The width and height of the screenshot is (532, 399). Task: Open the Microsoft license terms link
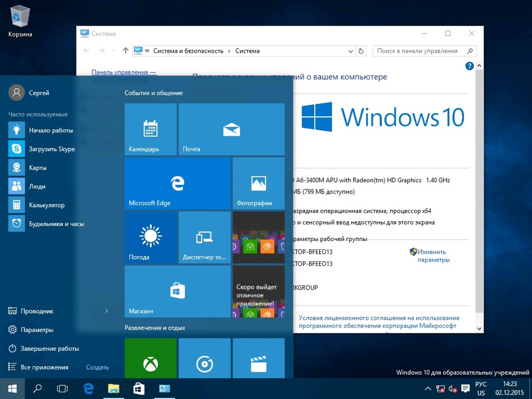[x=378, y=322]
